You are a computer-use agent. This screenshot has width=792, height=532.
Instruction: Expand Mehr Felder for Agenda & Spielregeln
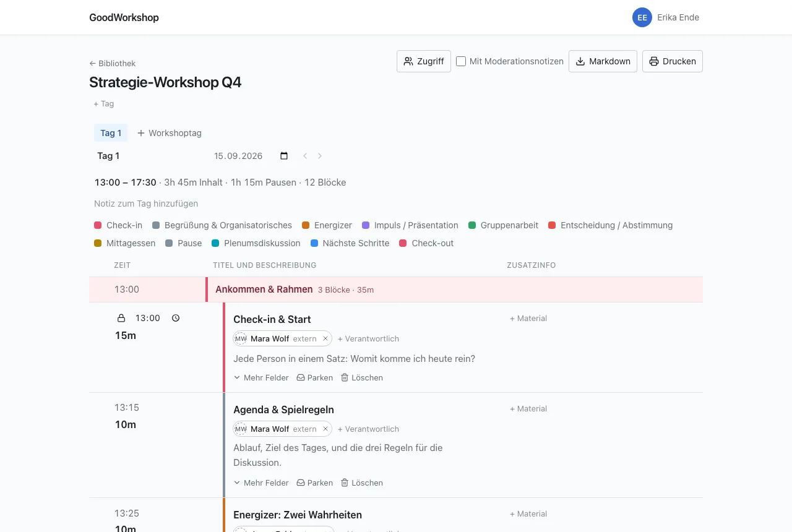click(261, 483)
